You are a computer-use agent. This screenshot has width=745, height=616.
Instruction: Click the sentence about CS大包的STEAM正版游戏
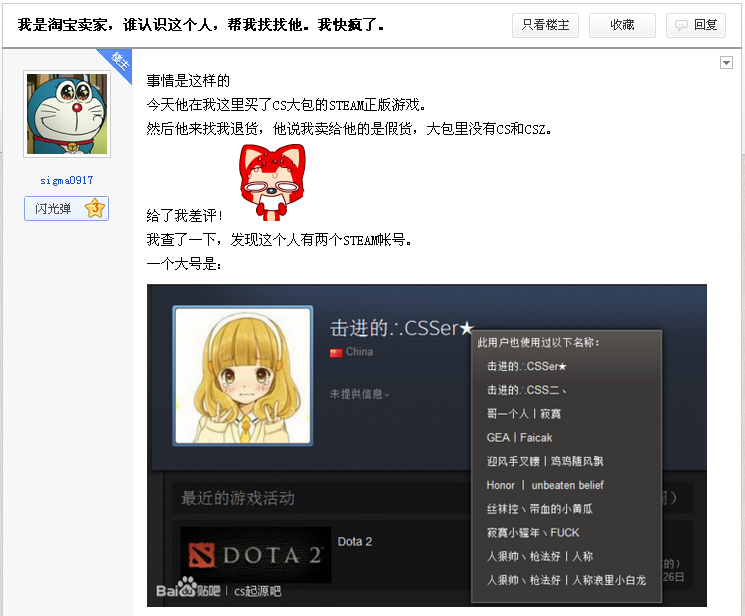tap(286, 105)
